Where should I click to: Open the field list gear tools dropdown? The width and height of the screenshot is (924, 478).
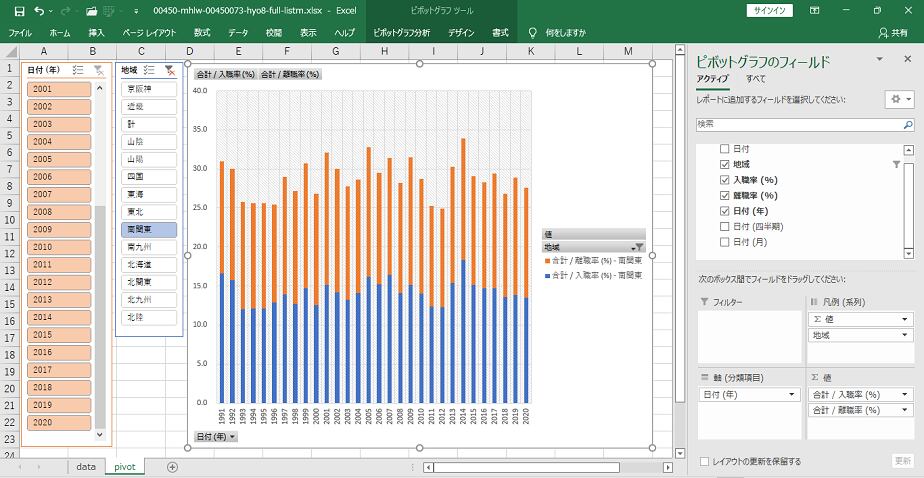899,100
